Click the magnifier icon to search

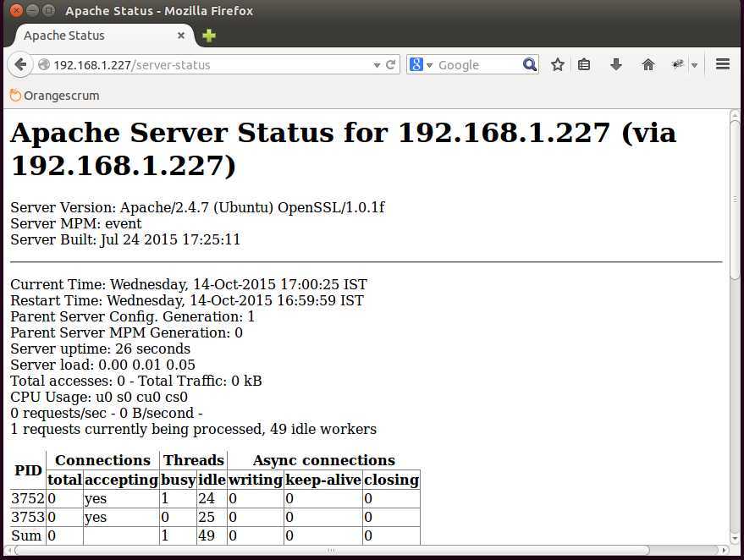[529, 64]
